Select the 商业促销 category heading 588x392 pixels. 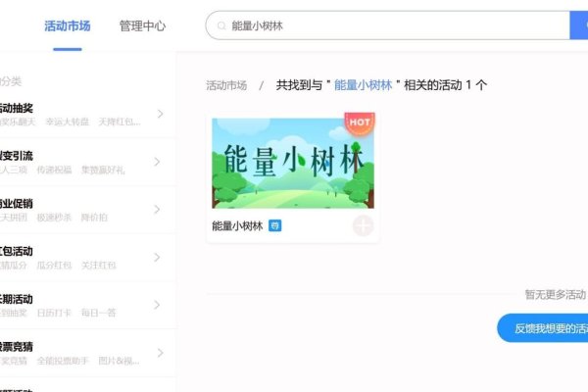click(x=16, y=204)
